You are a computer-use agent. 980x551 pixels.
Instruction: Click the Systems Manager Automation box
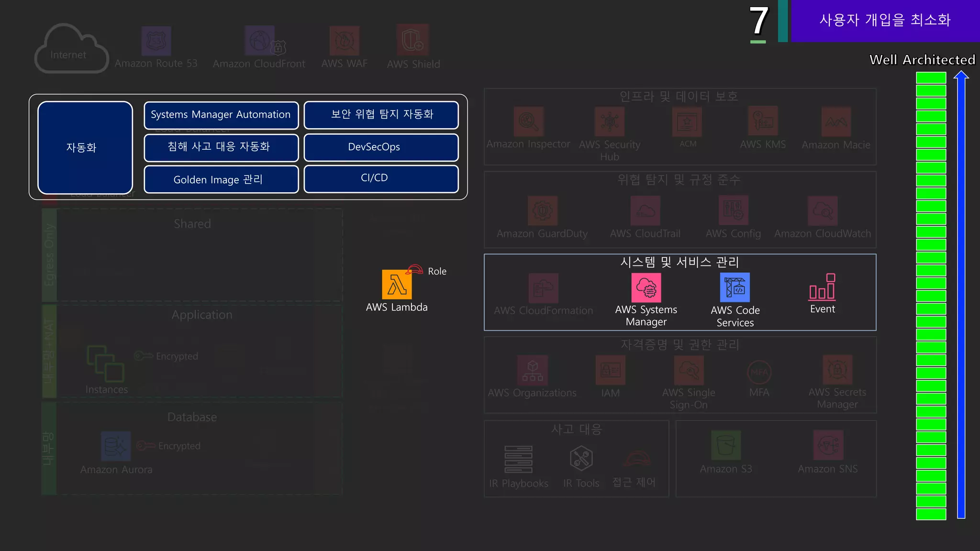click(221, 115)
